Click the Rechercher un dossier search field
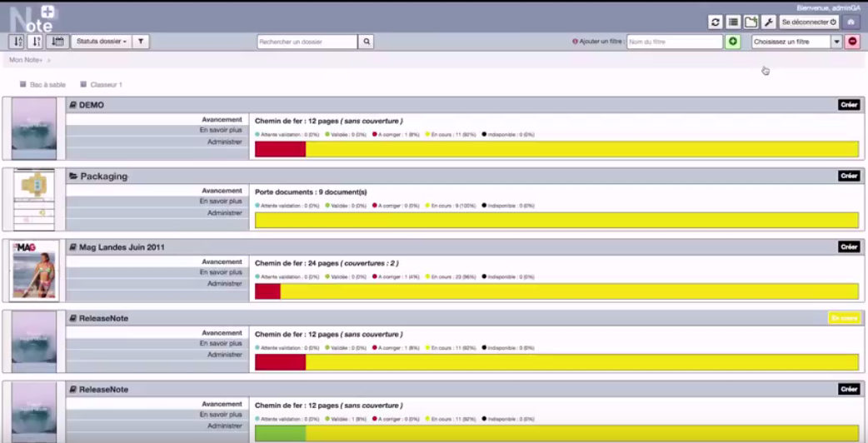The width and height of the screenshot is (868, 443). 307,42
